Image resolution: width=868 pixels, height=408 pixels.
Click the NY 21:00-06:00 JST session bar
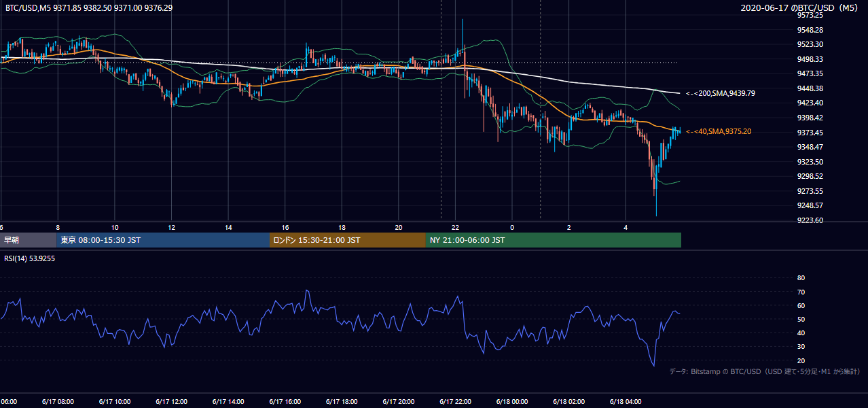pyautogui.click(x=554, y=240)
